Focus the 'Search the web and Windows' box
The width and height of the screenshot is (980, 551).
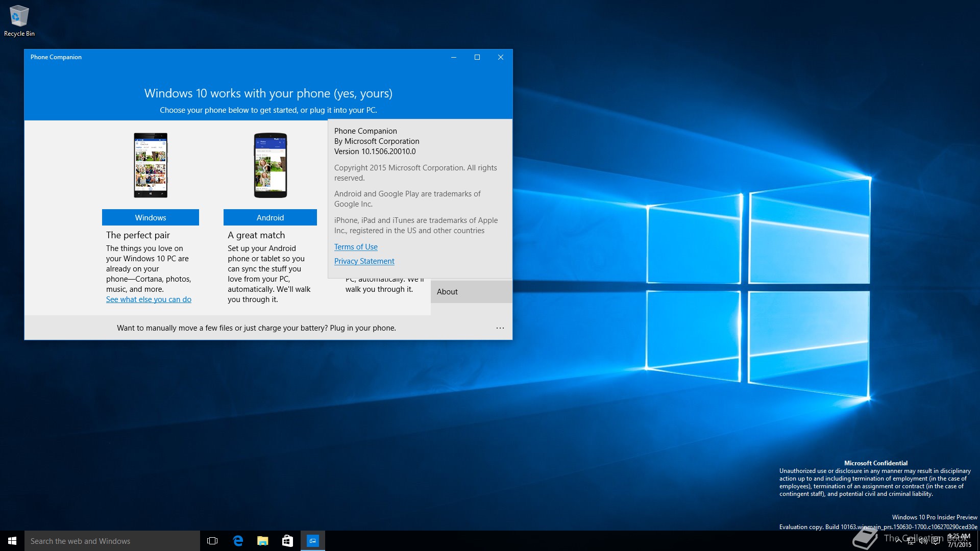pos(112,541)
